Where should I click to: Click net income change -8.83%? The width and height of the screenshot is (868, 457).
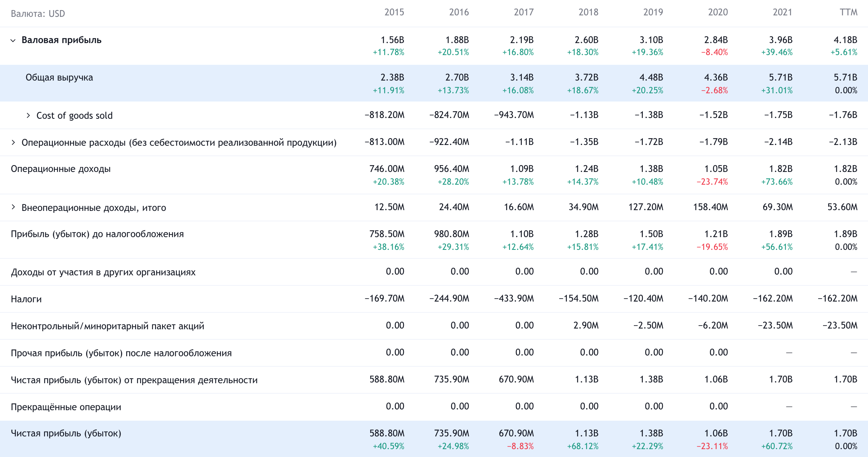520,446
